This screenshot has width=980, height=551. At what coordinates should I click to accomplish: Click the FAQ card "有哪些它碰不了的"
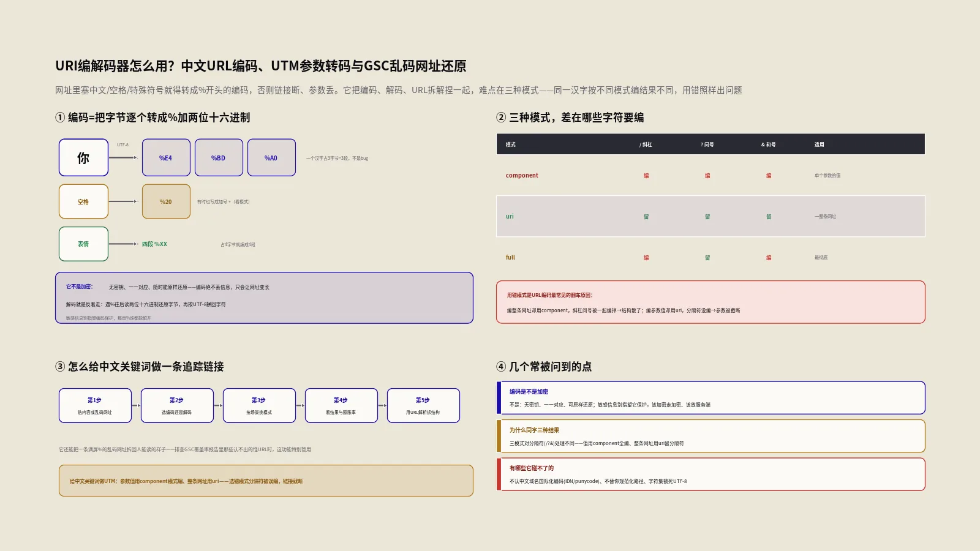coord(710,474)
